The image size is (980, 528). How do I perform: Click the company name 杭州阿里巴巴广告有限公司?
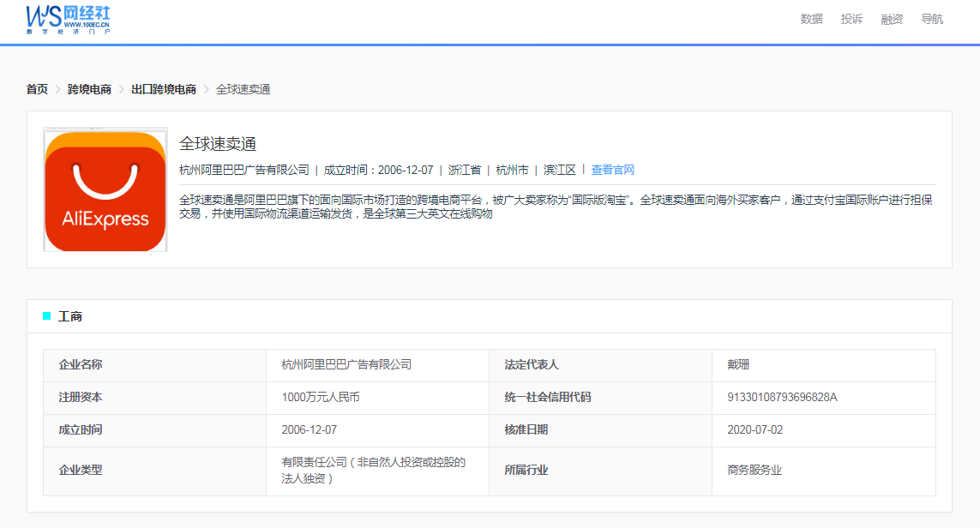coord(243,169)
